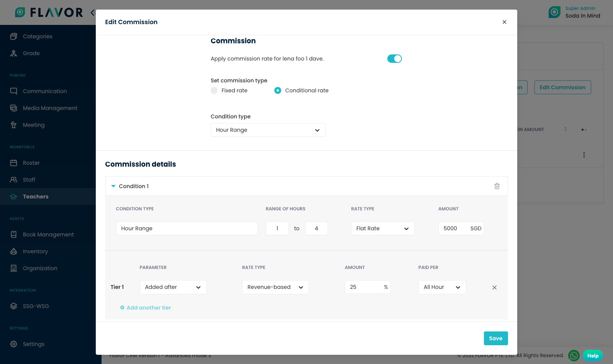Open the Paid Per All Hour dropdown
Image resolution: width=613 pixels, height=364 pixels.
click(x=442, y=287)
